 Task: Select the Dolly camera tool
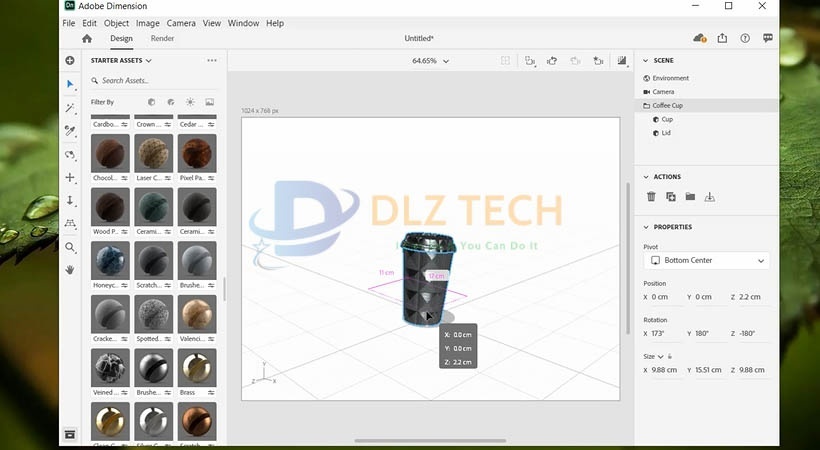point(70,200)
